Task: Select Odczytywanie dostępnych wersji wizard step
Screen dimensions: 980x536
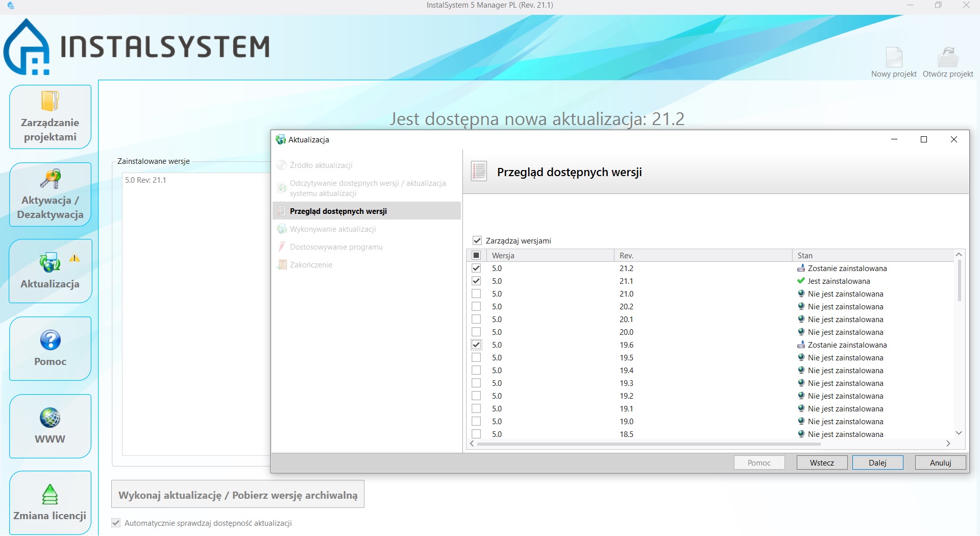Action: coord(366,188)
